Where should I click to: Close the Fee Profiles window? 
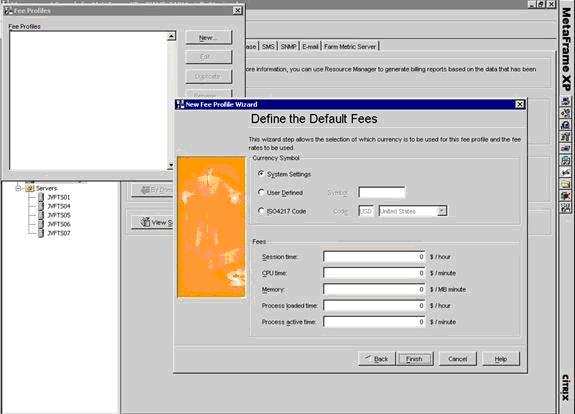pos(238,11)
